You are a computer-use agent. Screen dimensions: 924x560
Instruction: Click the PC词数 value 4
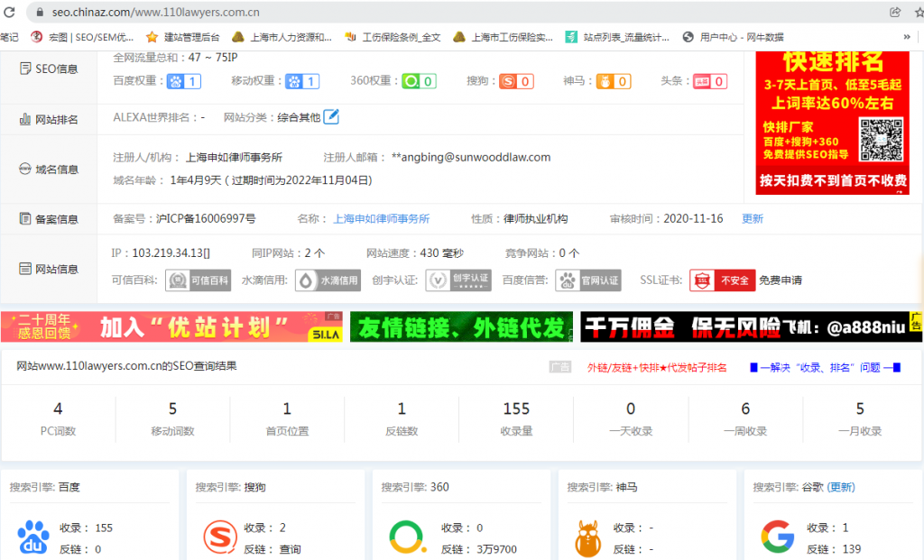58,409
